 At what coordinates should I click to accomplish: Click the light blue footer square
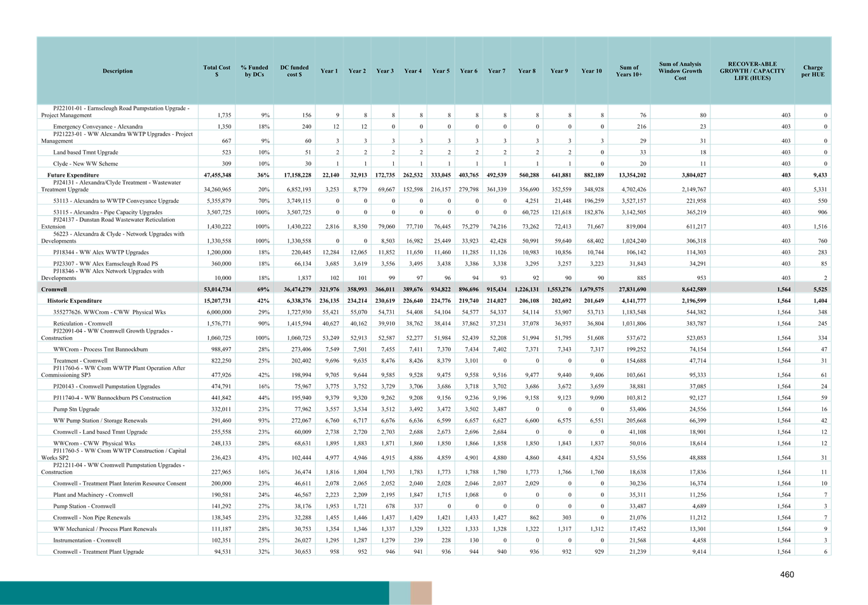coord(399,592)
